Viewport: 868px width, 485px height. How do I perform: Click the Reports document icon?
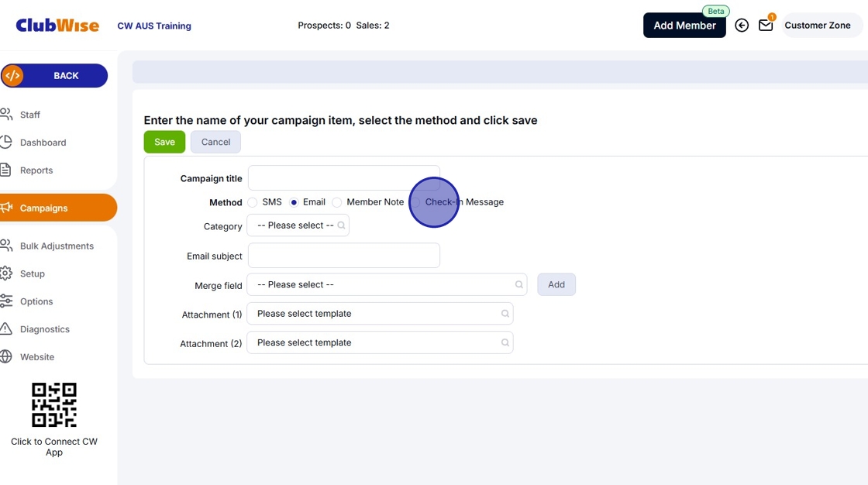tap(6, 170)
